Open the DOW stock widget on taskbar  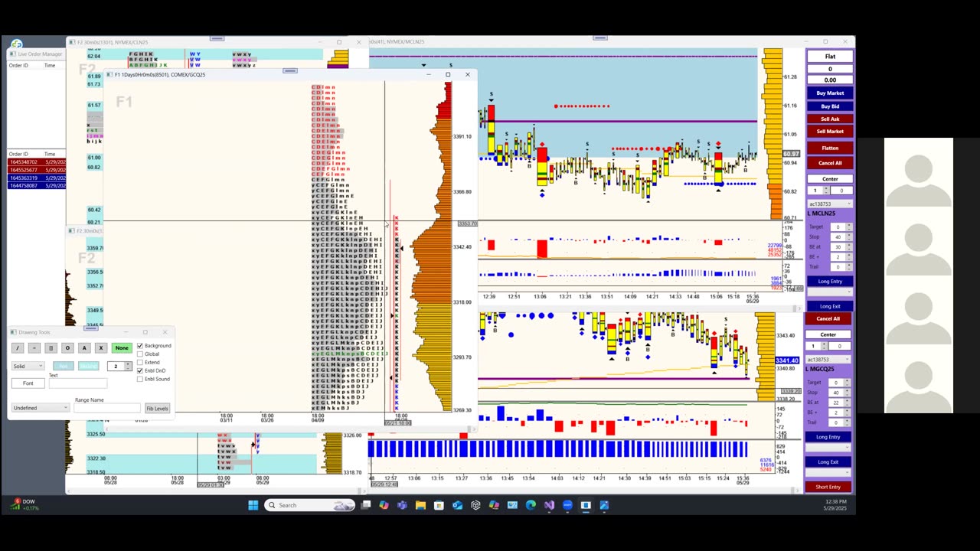24,505
